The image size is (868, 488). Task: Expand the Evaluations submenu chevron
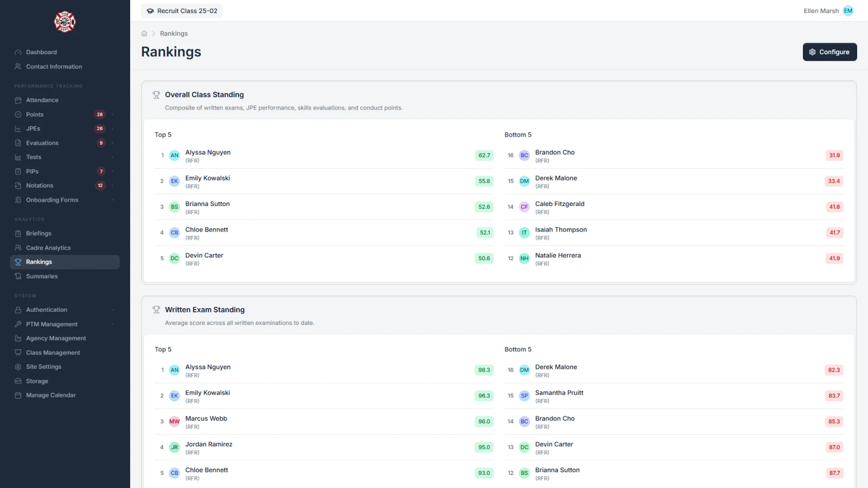coord(112,143)
